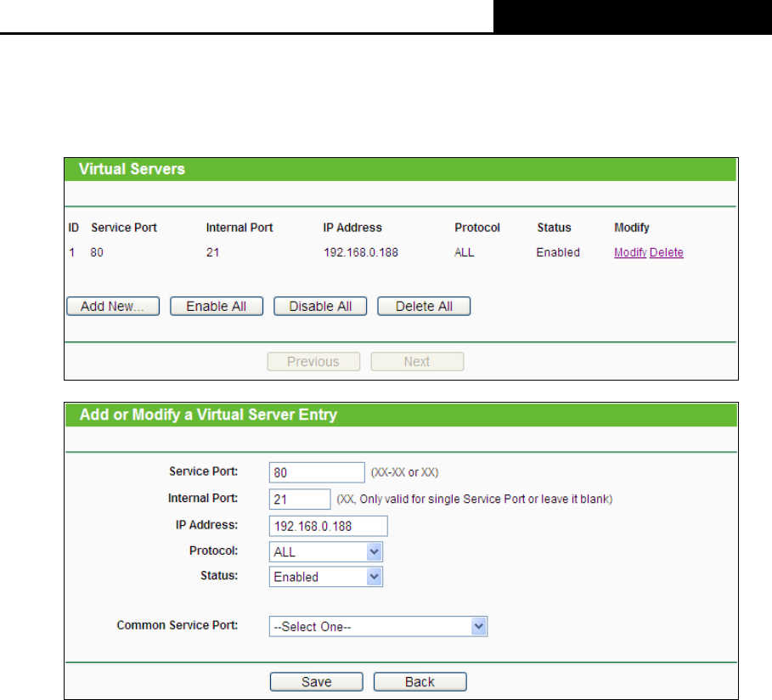772x700 pixels.
Task: Select the Service Port value 80 in the table
Action: point(97,252)
